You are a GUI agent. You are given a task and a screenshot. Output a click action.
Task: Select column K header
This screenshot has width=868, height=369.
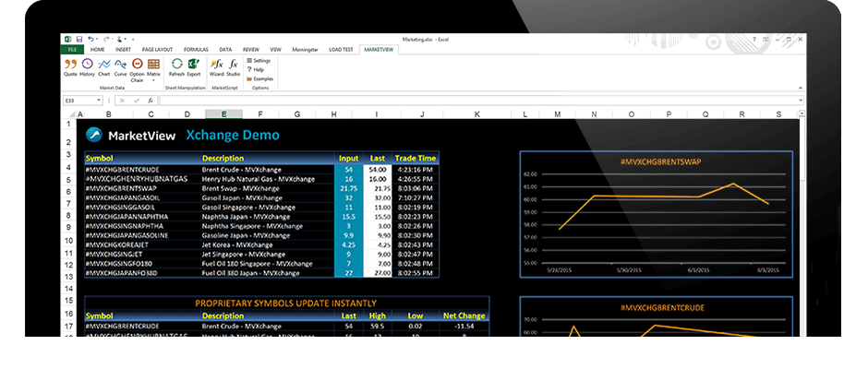[477, 114]
